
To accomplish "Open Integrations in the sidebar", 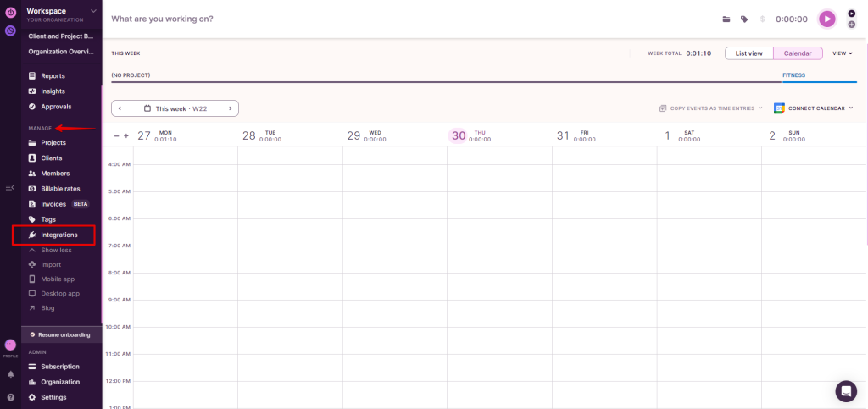I will pos(58,235).
